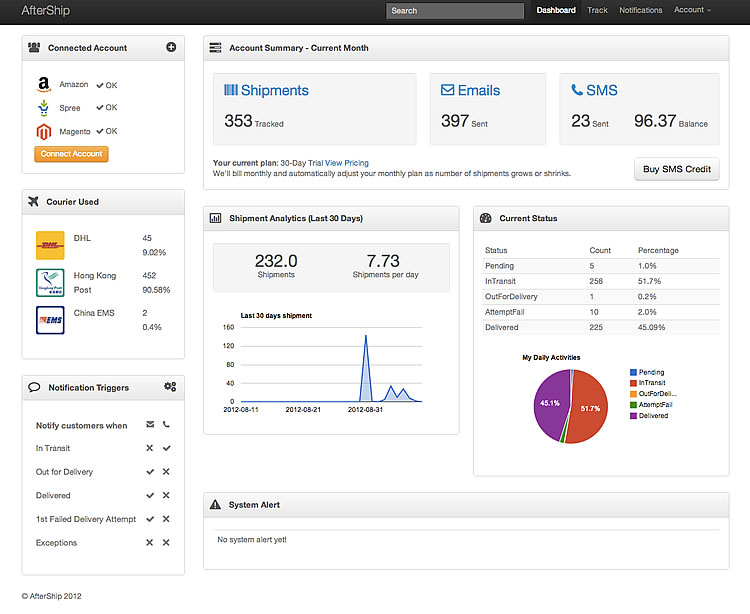Toggle SMS notification for In Transit
The image size is (750, 614).
(166, 448)
